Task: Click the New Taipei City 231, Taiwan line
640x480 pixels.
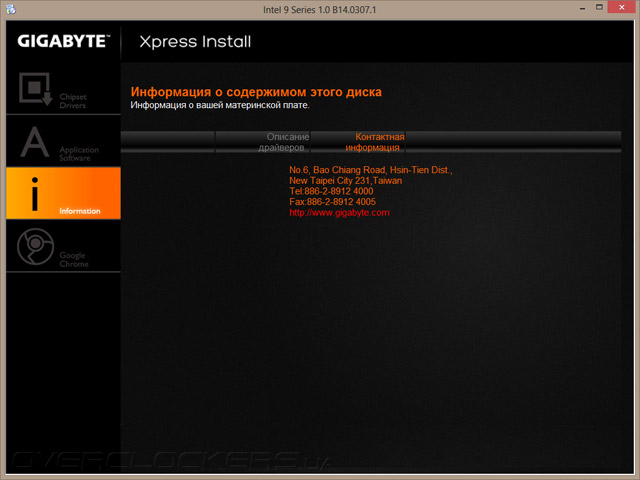Action: coord(345,180)
